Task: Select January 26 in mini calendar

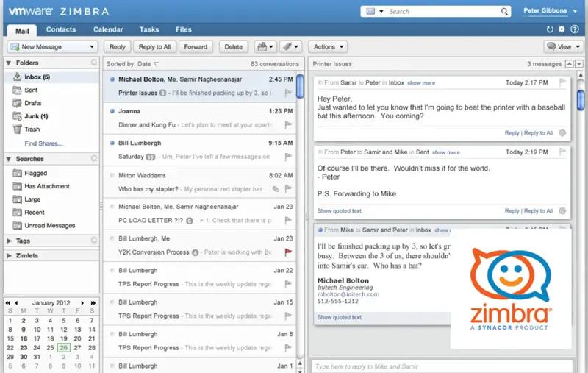Action: [63, 347]
